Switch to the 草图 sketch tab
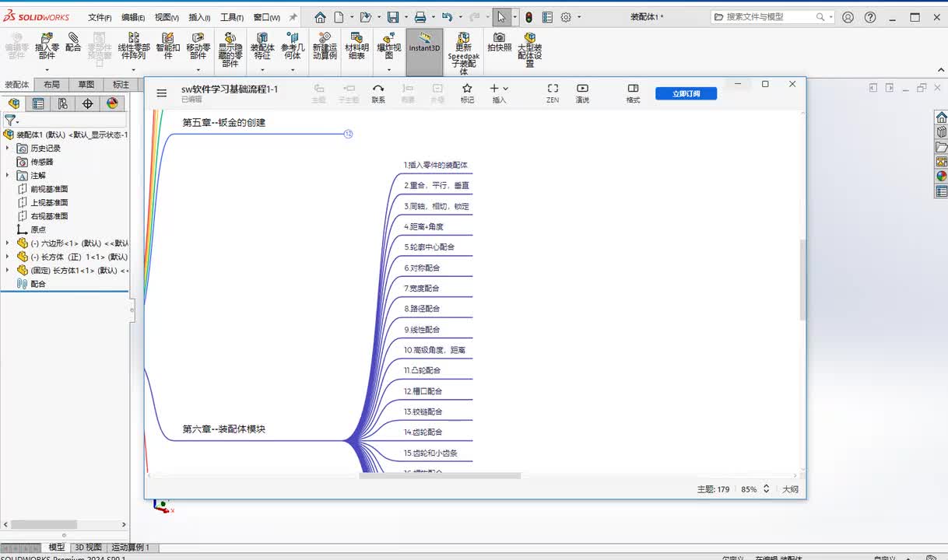The image size is (948, 560). point(86,85)
